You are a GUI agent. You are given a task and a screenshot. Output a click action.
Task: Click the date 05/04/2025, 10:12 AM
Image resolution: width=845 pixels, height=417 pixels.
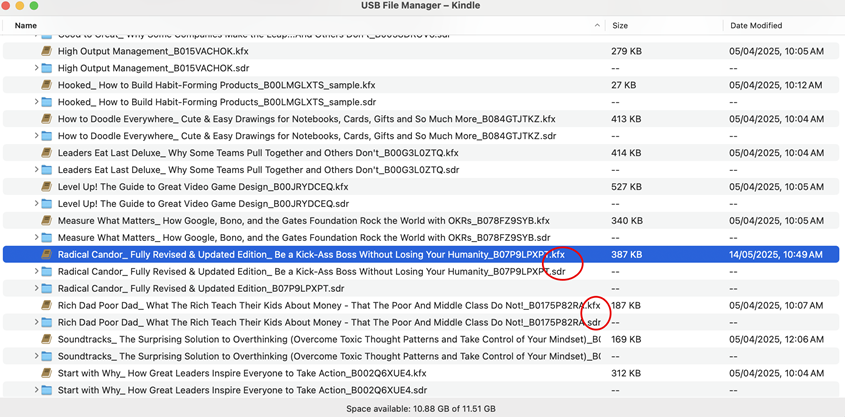pyautogui.click(x=776, y=85)
